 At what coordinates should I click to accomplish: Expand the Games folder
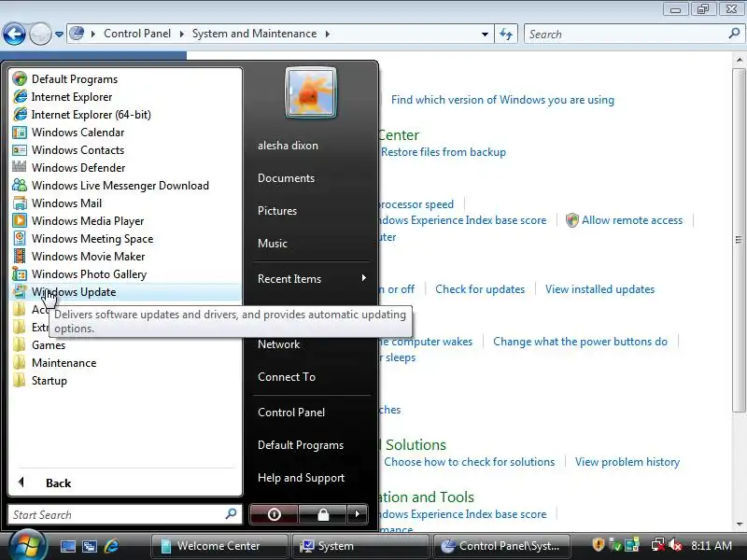pos(49,345)
